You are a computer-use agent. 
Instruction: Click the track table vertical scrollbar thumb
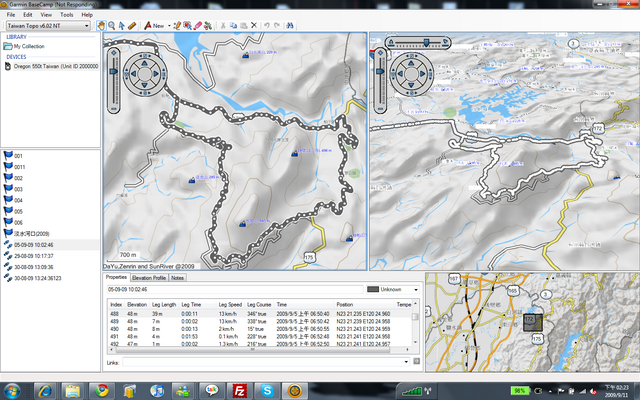(415, 317)
